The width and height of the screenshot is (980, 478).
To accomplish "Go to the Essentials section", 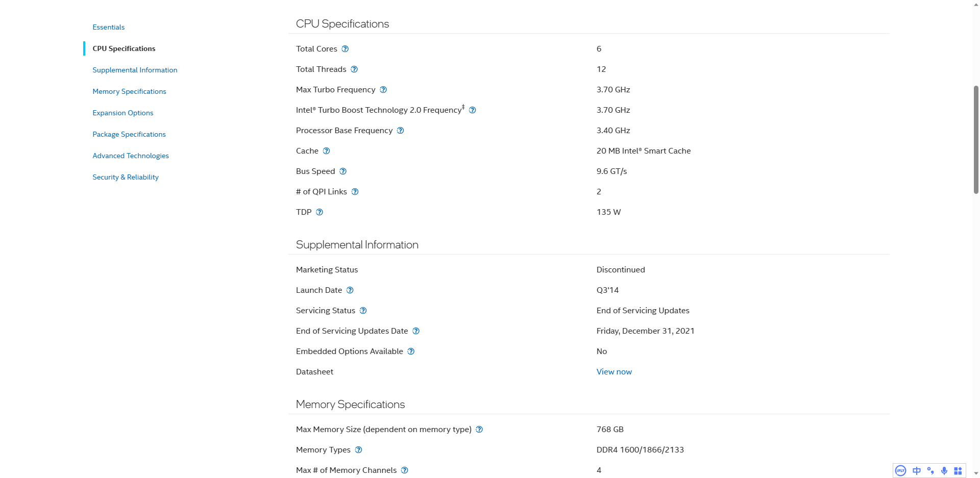I will click(x=109, y=27).
